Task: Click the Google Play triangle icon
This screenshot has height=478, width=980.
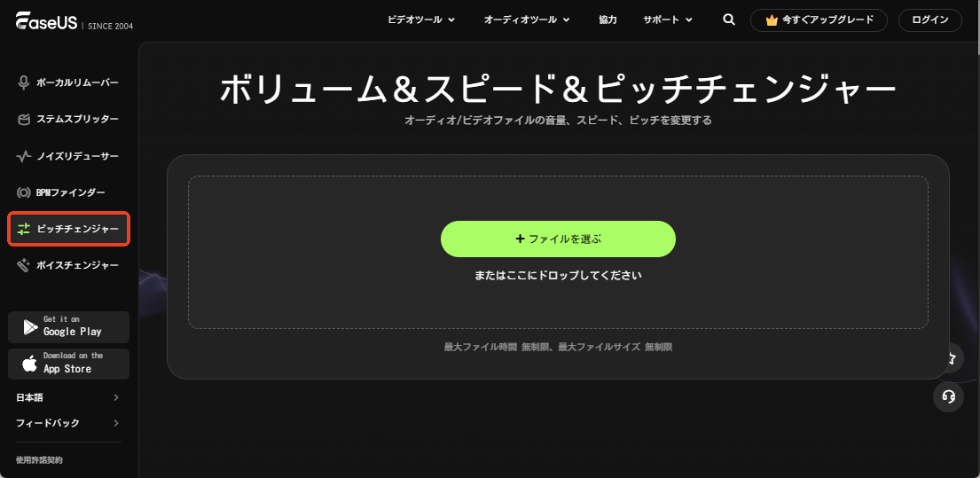Action: tap(30, 326)
